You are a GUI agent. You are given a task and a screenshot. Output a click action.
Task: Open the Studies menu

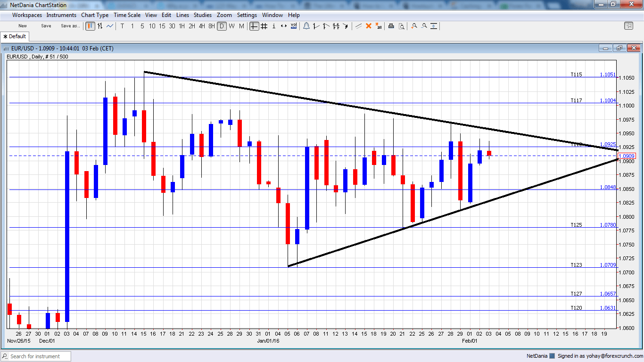203,15
